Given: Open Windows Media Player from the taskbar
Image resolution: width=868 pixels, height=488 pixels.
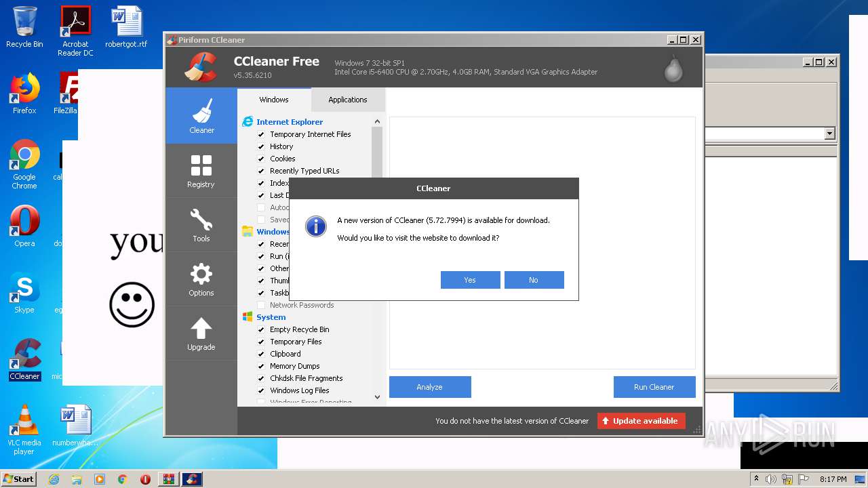Looking at the screenshot, I should tap(100, 479).
